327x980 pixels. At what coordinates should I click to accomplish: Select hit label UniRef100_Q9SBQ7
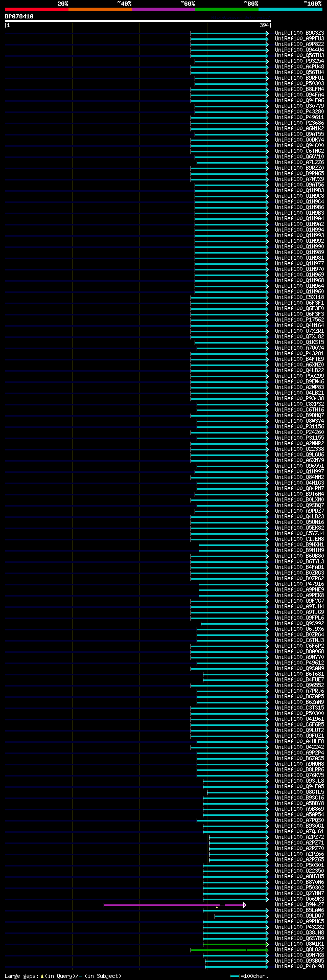[x=299, y=505]
